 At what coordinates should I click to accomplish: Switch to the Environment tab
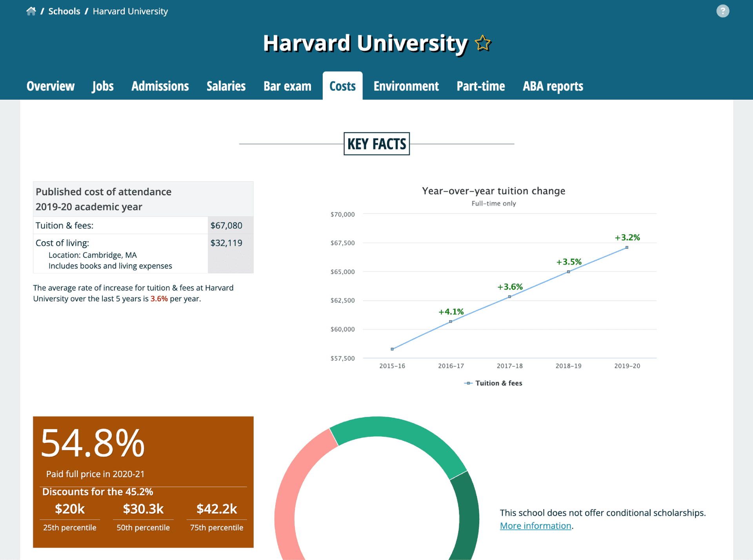[x=406, y=86]
